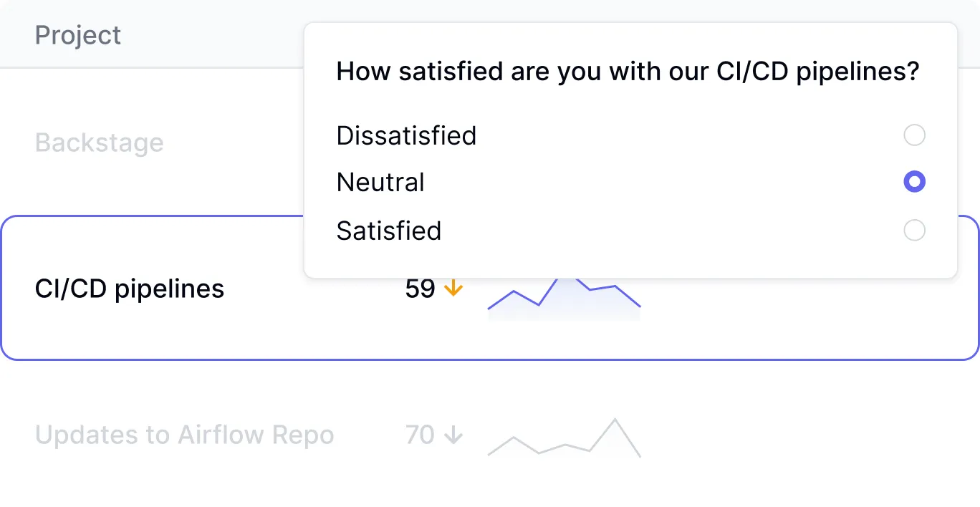The width and height of the screenshot is (980, 507).
Task: Click the peak of the Airflow trend line
Action: [614, 420]
